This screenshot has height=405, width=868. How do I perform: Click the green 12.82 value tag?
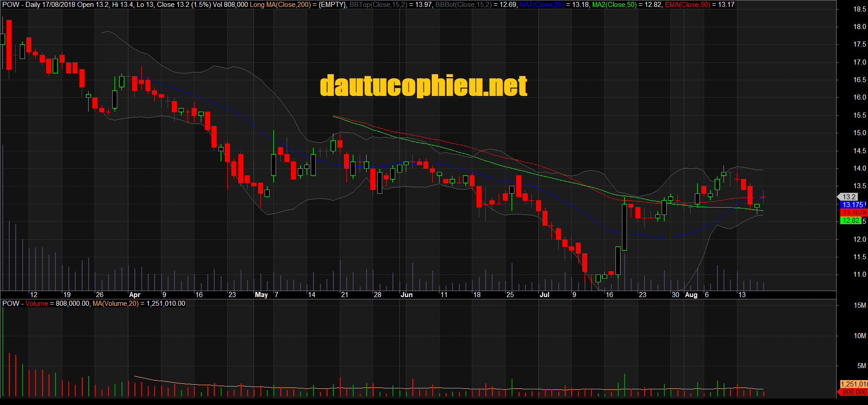coord(851,220)
